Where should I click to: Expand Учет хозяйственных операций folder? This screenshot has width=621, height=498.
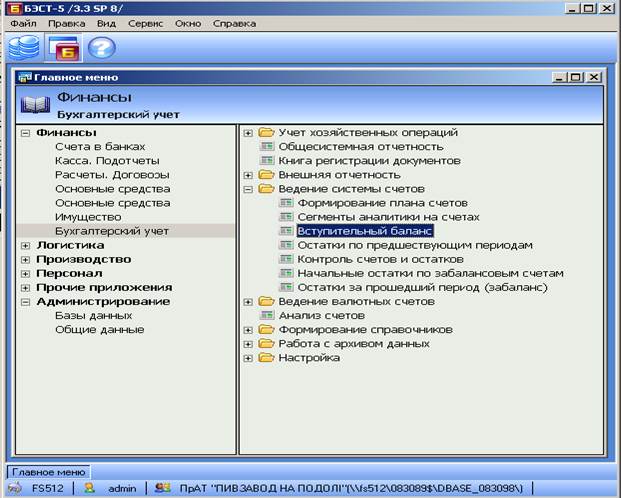pos(248,133)
